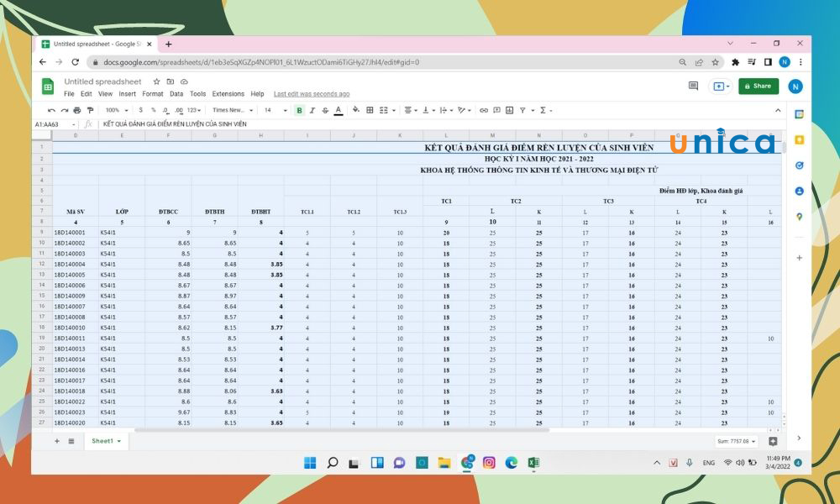
Task: Open the Format menu
Action: click(x=153, y=94)
